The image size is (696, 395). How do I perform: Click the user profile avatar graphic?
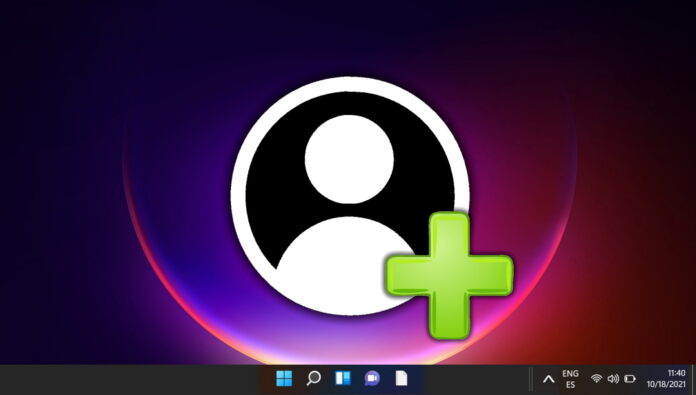tap(350, 196)
